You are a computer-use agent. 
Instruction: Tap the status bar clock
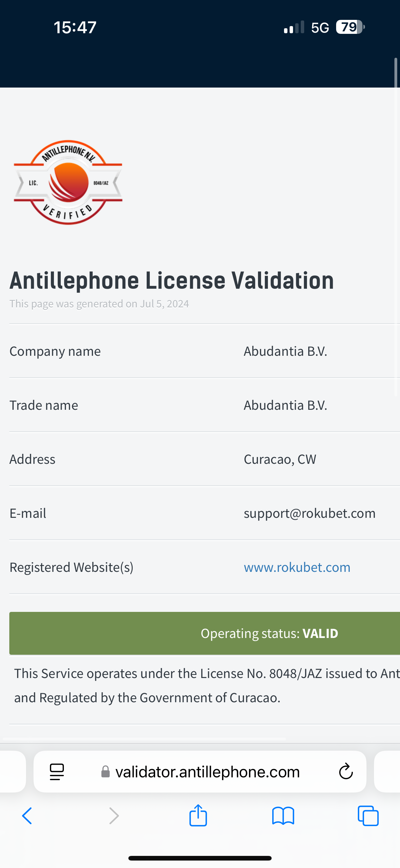pyautogui.click(x=75, y=27)
